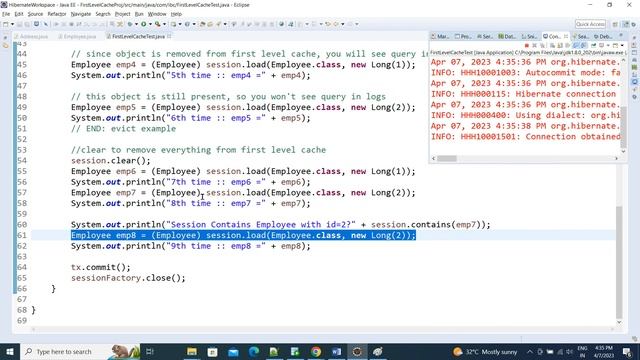The image size is (640, 360).
Task: Click Pin Console icon
Action: pos(593,45)
